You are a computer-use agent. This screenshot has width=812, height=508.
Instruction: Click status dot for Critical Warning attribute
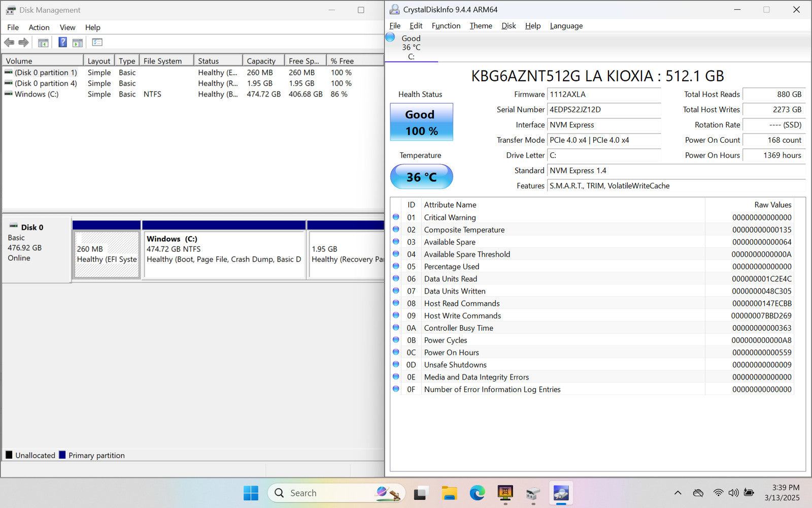coord(396,217)
